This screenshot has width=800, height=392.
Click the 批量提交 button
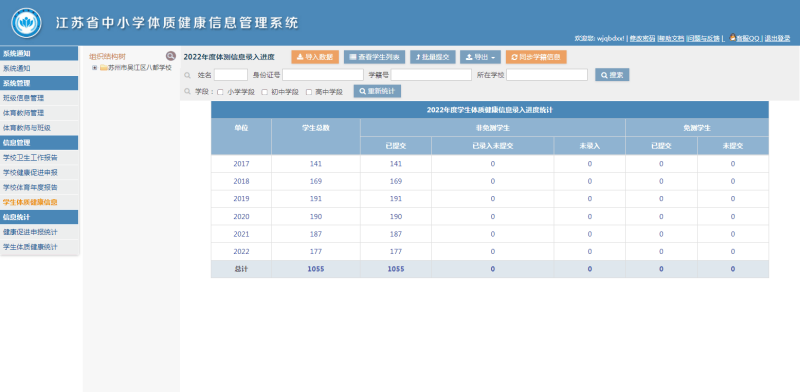(433, 57)
